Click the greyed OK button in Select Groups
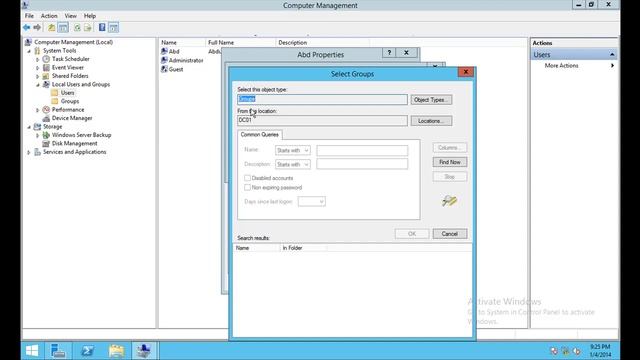 click(x=412, y=234)
